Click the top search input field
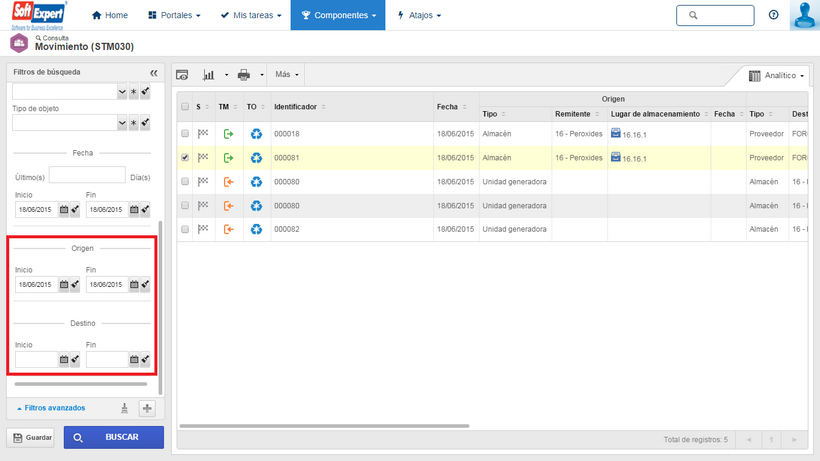 tap(715, 15)
